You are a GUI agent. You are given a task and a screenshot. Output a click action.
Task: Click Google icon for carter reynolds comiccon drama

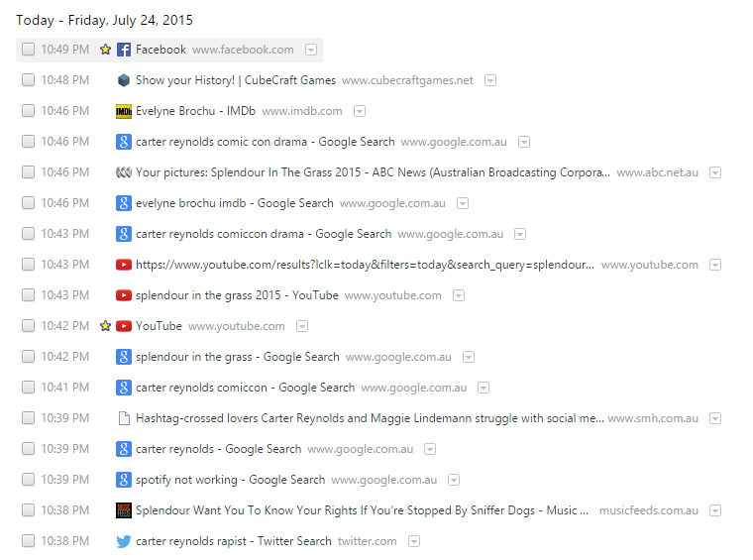click(124, 234)
